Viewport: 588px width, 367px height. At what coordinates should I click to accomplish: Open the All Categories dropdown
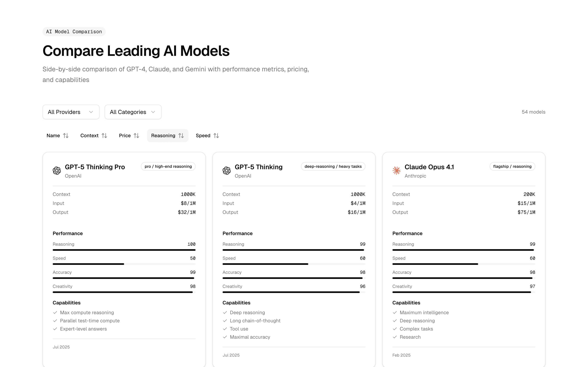[x=133, y=112]
